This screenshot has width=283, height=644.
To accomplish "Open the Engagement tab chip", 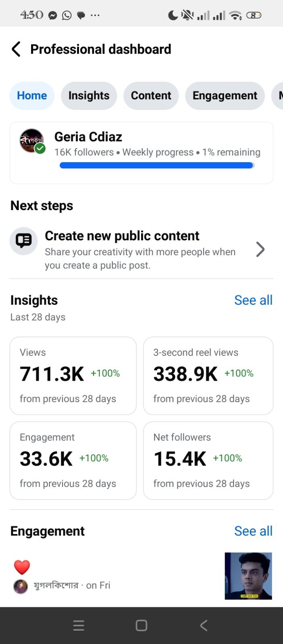I will [x=225, y=96].
